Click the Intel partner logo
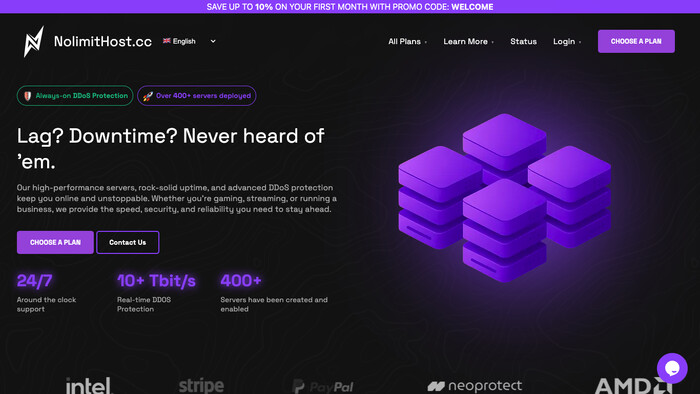 89,386
